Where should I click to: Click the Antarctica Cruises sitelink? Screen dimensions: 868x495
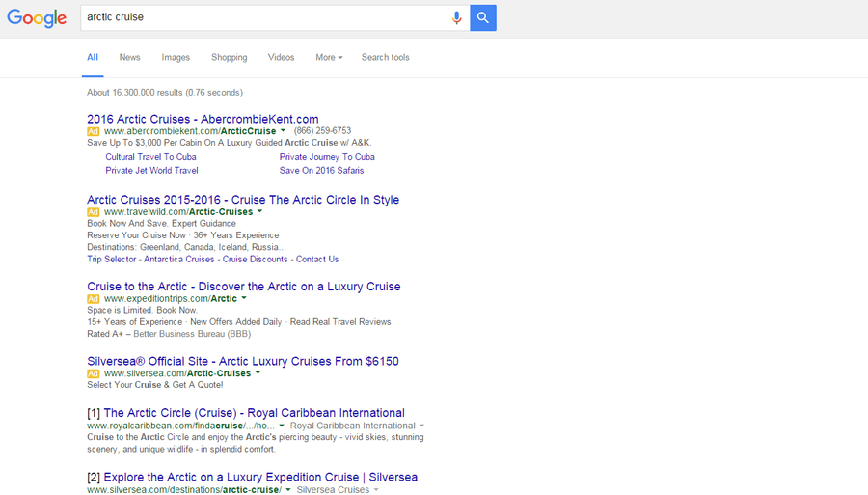[178, 260]
